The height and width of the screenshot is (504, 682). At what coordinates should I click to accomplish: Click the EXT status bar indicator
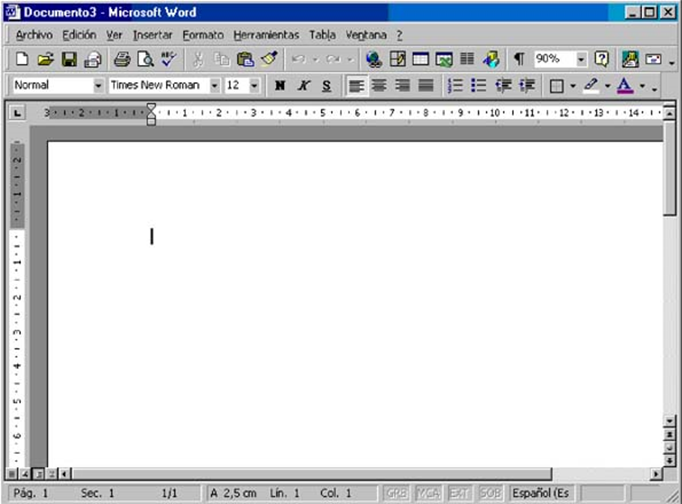coord(459,493)
